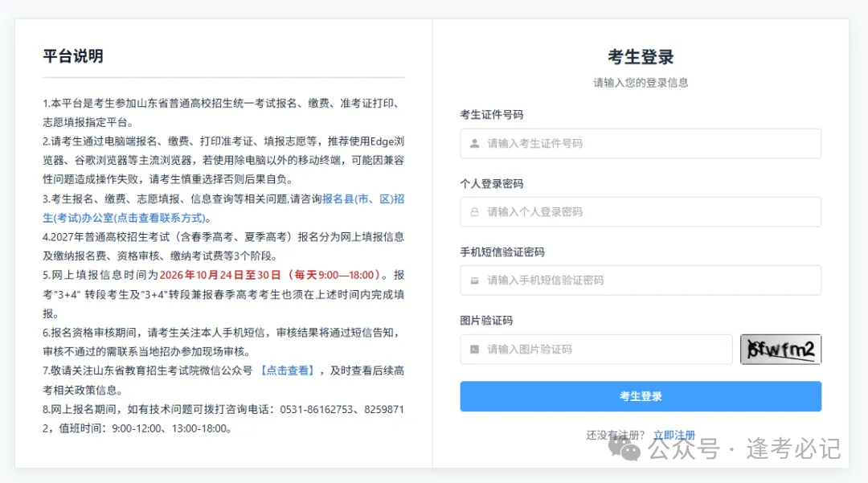Focus the 请输入图片验证码 input field
868x483 pixels.
click(596, 349)
